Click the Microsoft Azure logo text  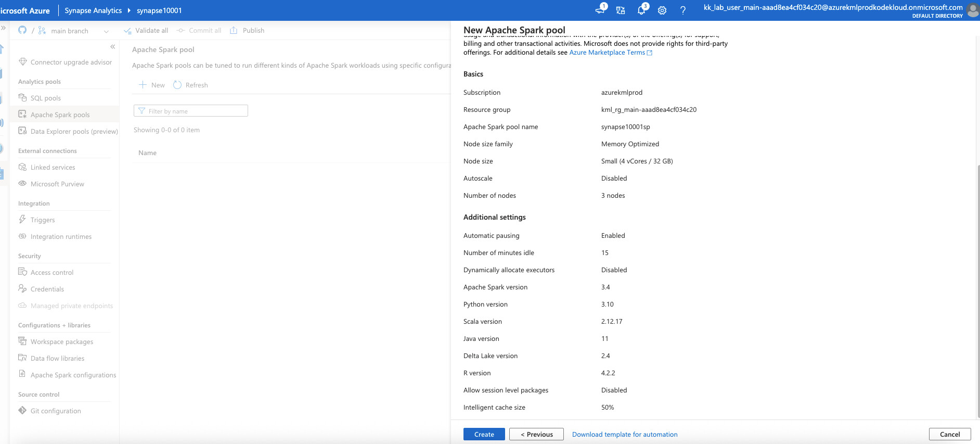point(25,10)
